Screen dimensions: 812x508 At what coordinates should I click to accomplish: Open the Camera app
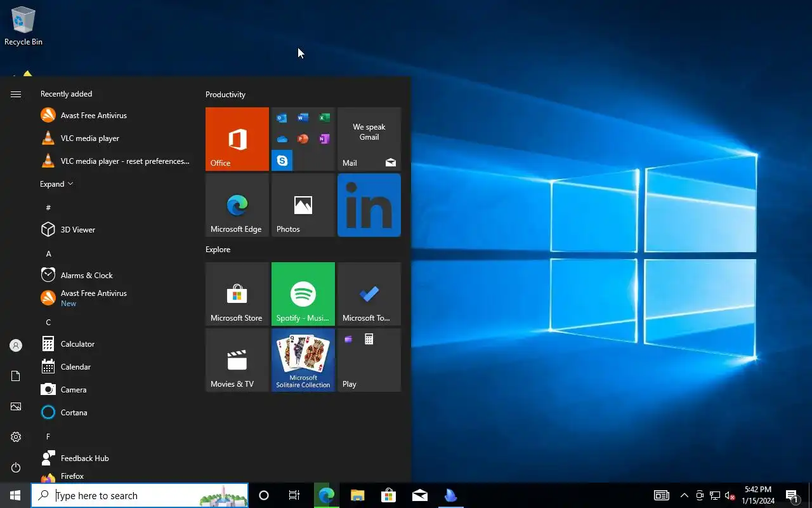114,390
